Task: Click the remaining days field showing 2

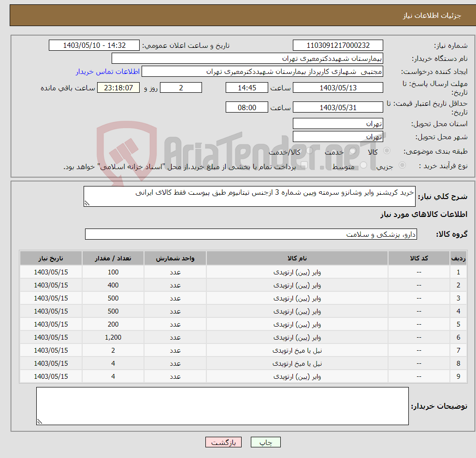Action: pos(181,88)
